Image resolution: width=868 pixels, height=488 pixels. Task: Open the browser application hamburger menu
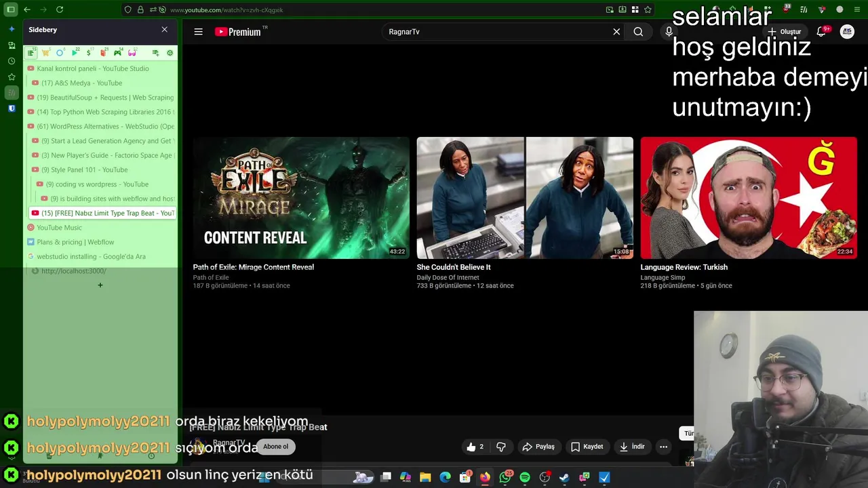pos(857,9)
